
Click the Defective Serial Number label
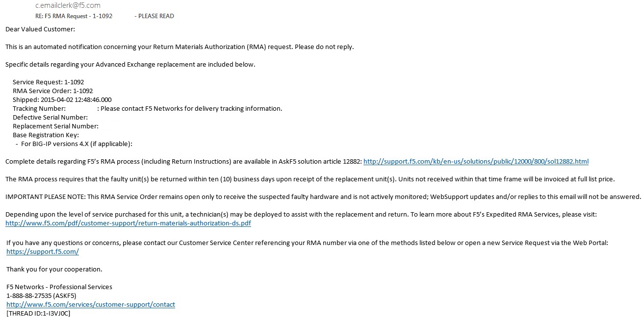[x=50, y=117]
